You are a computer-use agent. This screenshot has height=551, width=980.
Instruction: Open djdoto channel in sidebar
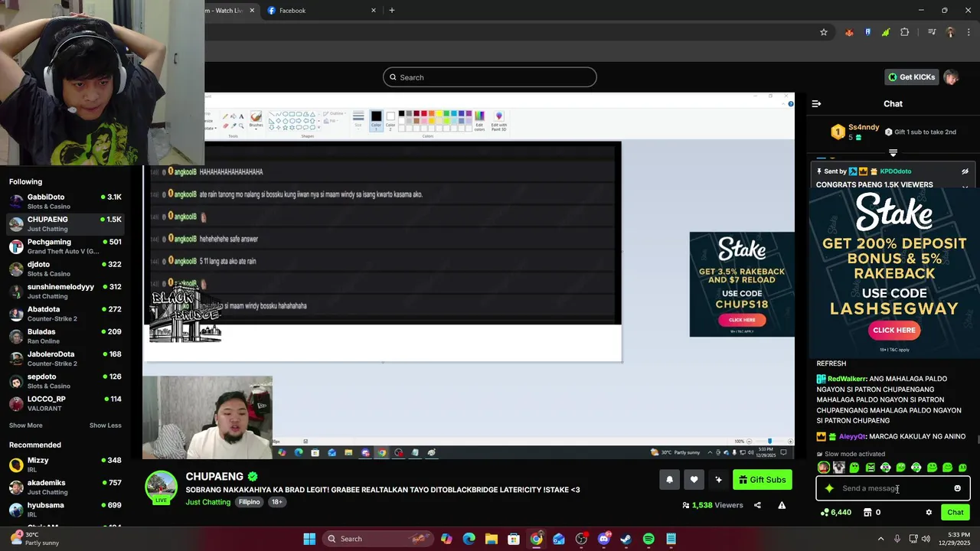65,269
